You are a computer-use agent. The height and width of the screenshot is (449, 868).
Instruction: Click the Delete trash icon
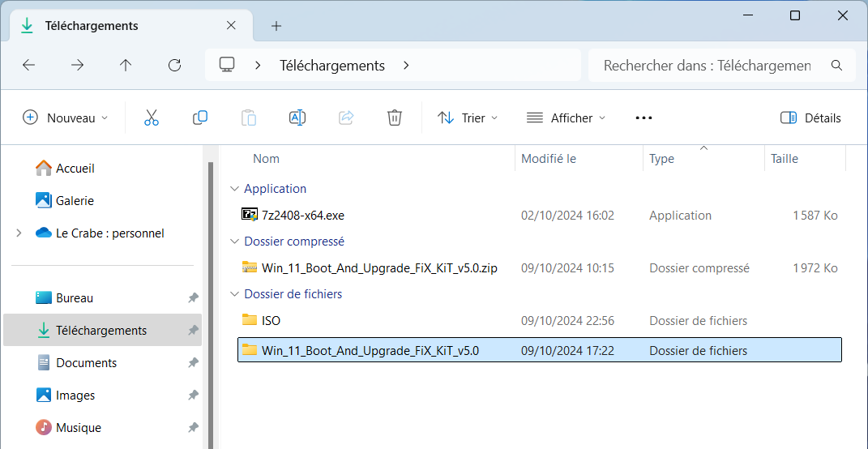[394, 118]
